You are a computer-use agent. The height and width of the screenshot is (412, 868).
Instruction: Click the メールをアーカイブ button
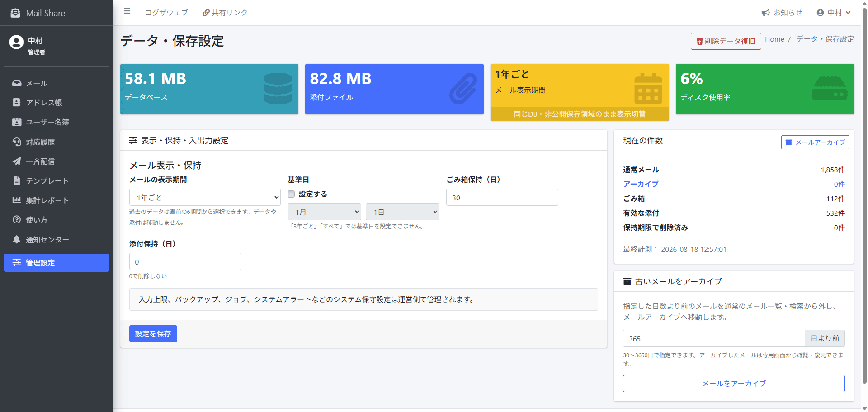[734, 384]
